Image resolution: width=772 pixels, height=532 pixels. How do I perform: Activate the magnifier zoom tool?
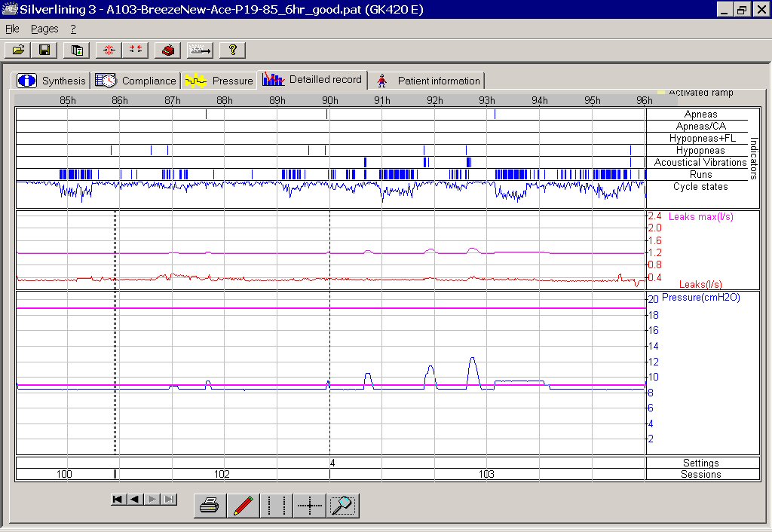coord(343,506)
